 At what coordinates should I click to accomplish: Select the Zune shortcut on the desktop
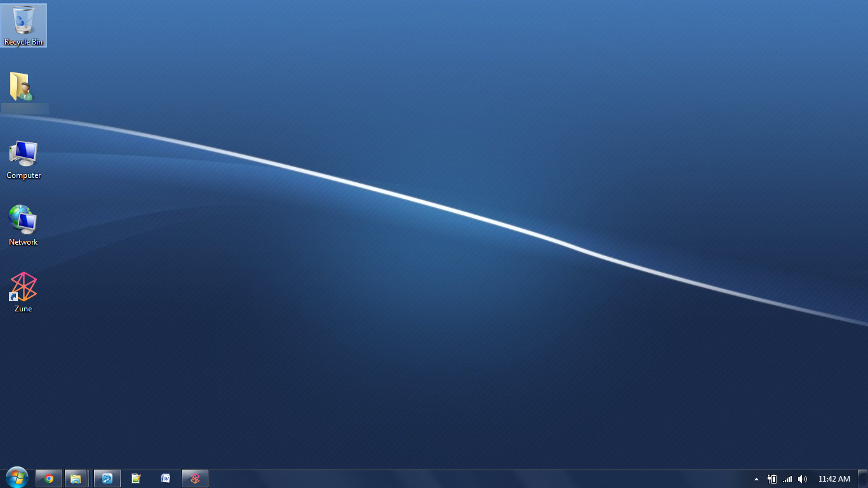[24, 292]
